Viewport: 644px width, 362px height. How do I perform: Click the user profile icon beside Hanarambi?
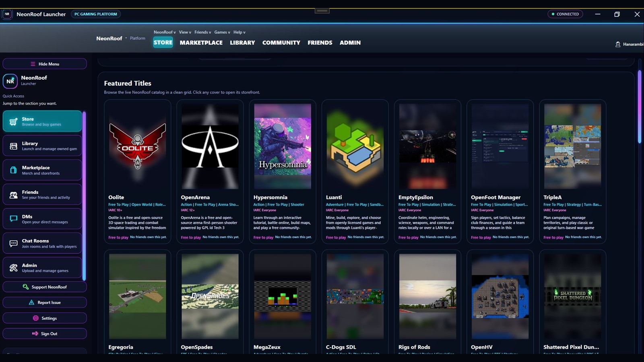(x=618, y=44)
